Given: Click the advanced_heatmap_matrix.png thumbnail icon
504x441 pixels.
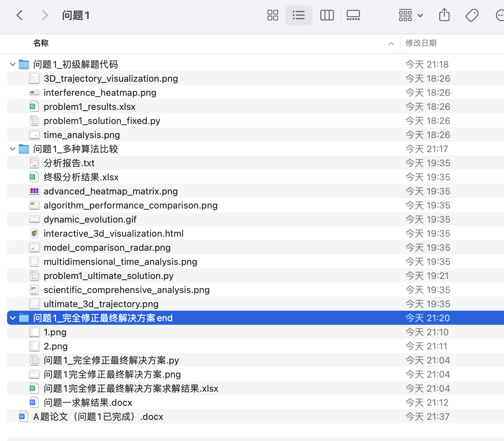Looking at the screenshot, I should [x=34, y=191].
